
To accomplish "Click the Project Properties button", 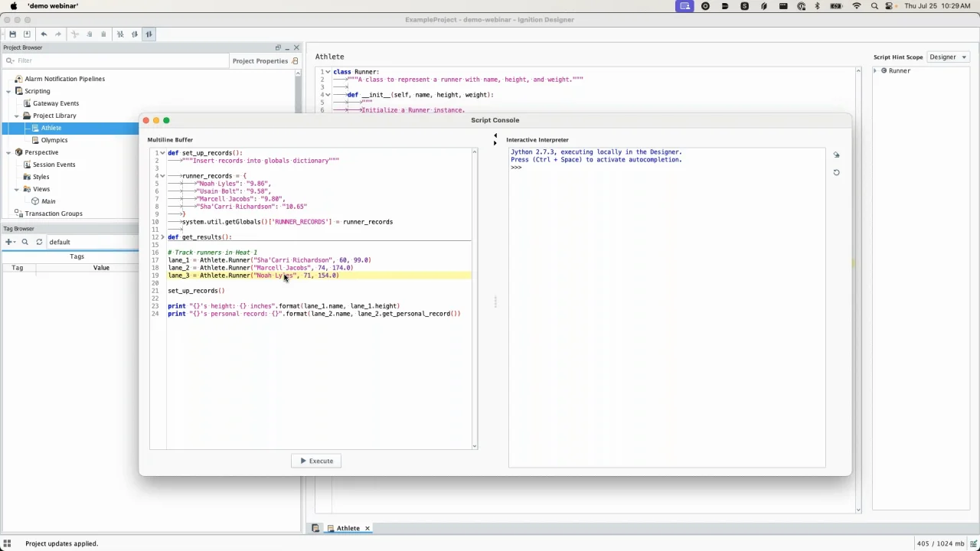I will coord(260,61).
